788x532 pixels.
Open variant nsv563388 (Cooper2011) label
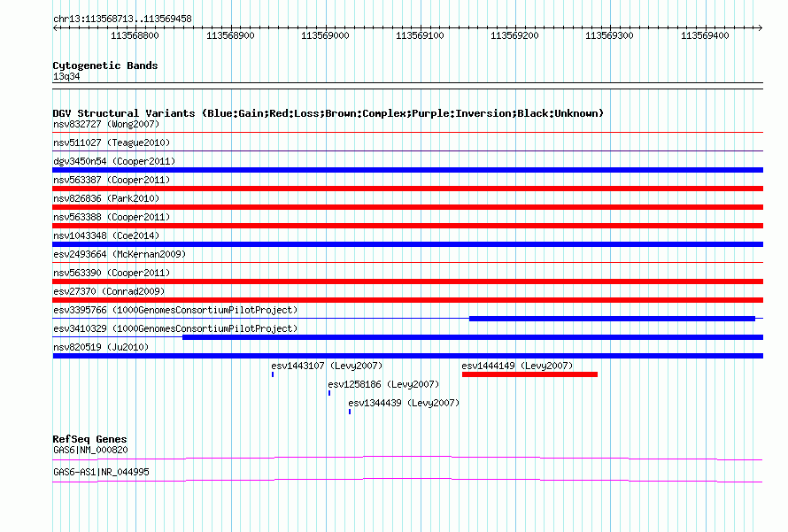point(112,217)
